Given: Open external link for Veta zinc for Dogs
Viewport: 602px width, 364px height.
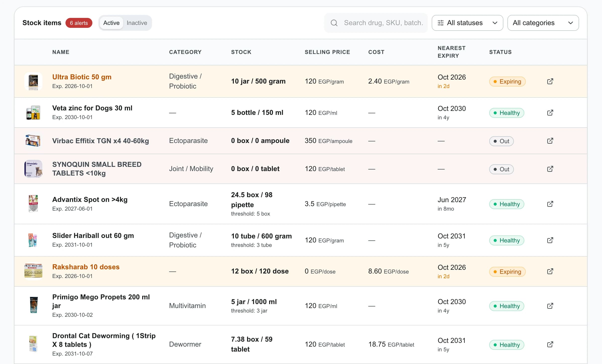Looking at the screenshot, I should pyautogui.click(x=550, y=113).
